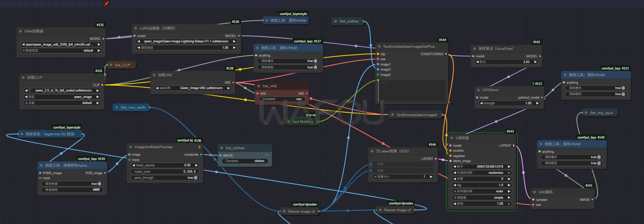The height and width of the screenshot is (224, 644).
Task: Open the 生成后控制 randomize selector
Action: tap(481, 173)
